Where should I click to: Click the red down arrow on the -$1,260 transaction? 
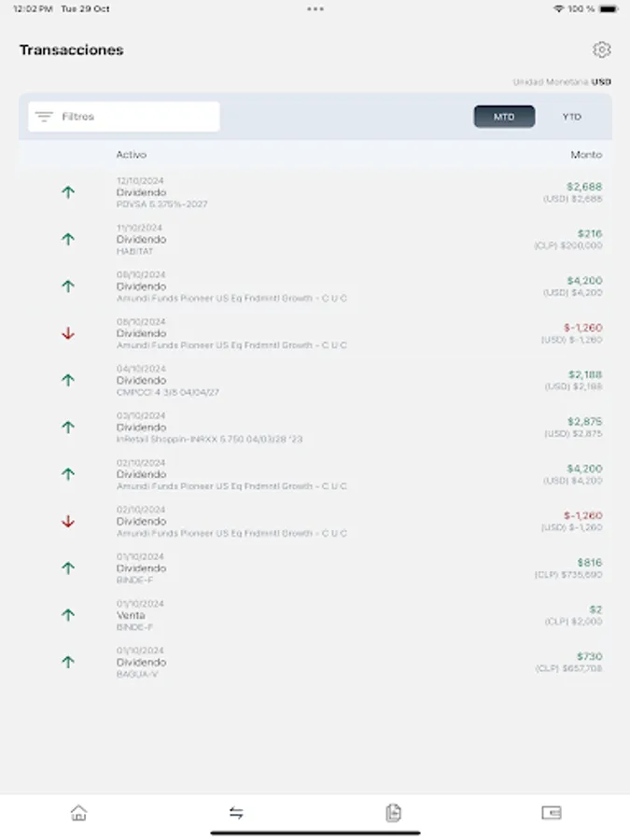click(x=68, y=332)
